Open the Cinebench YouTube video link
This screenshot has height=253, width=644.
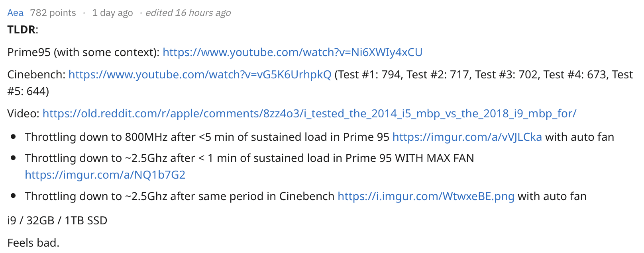[200, 75]
